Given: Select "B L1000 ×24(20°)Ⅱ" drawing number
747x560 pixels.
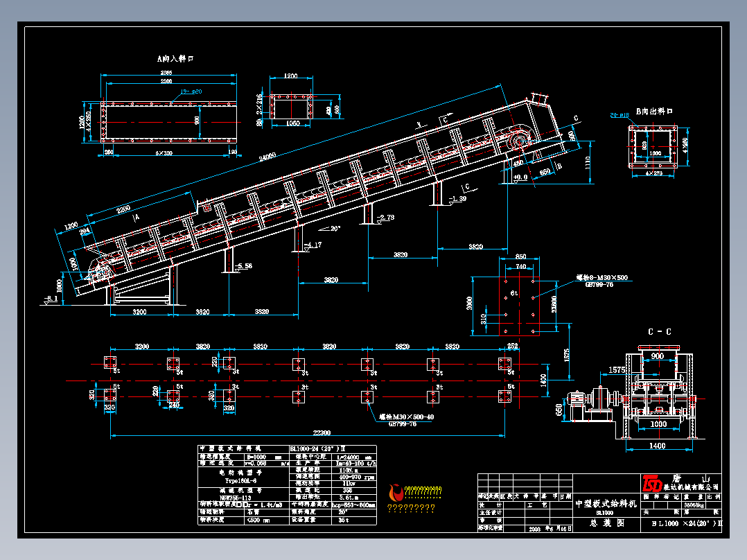Looking at the screenshot, I should coord(687,523).
